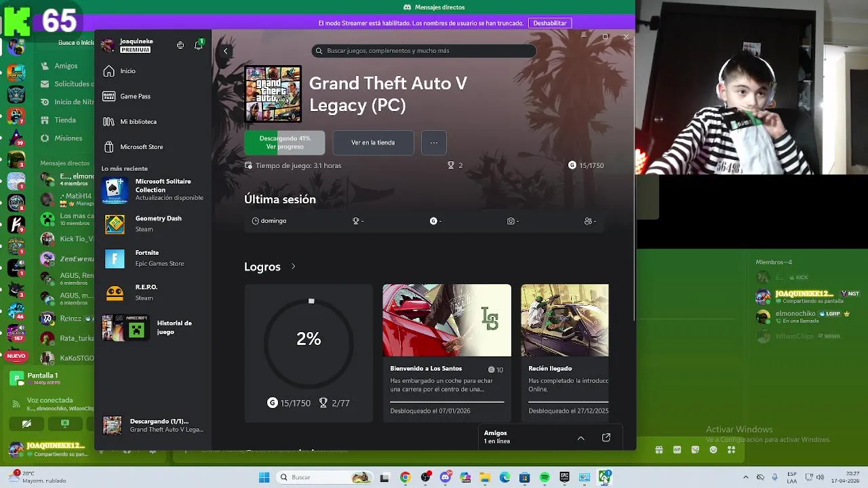Click the gamerscore 15/1750 at header
Viewport: 868px width, 488px height.
click(x=586, y=165)
